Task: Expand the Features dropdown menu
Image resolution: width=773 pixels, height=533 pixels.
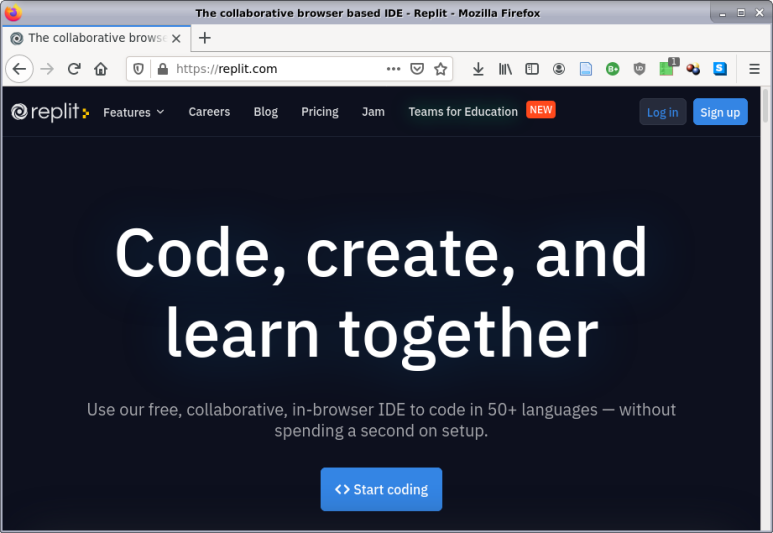Action: point(134,112)
